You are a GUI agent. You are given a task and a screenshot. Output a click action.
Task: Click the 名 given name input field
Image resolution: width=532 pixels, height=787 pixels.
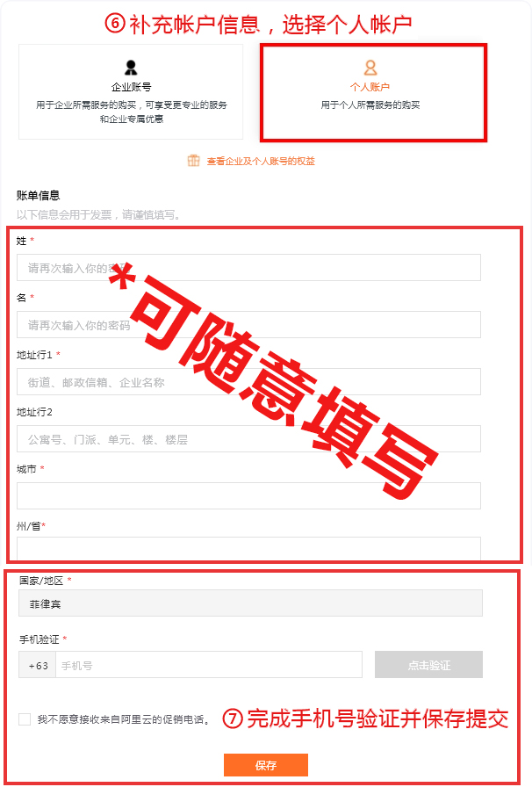coord(248,325)
